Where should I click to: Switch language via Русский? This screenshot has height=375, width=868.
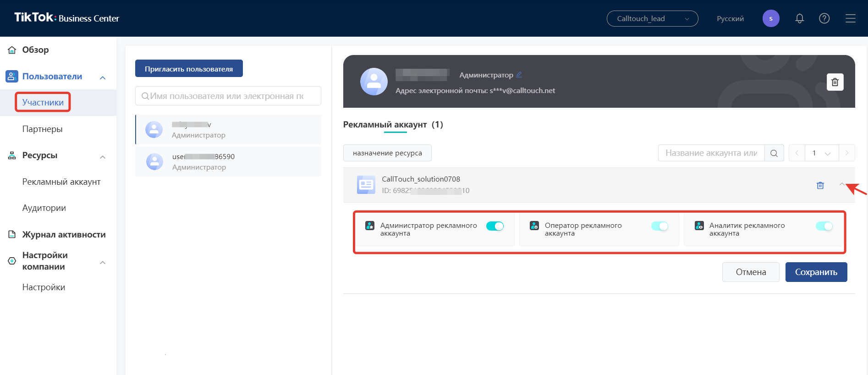pyautogui.click(x=730, y=18)
